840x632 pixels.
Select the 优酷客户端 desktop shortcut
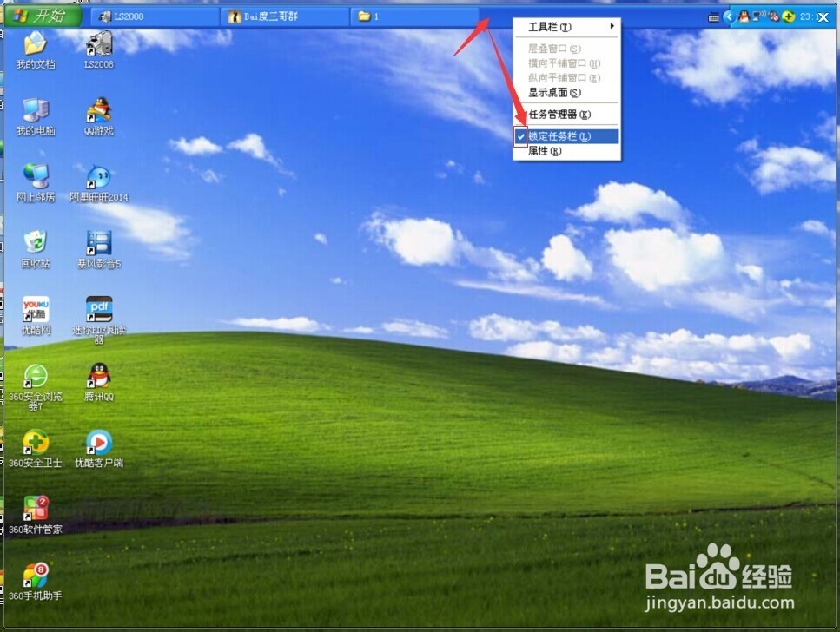[99, 449]
